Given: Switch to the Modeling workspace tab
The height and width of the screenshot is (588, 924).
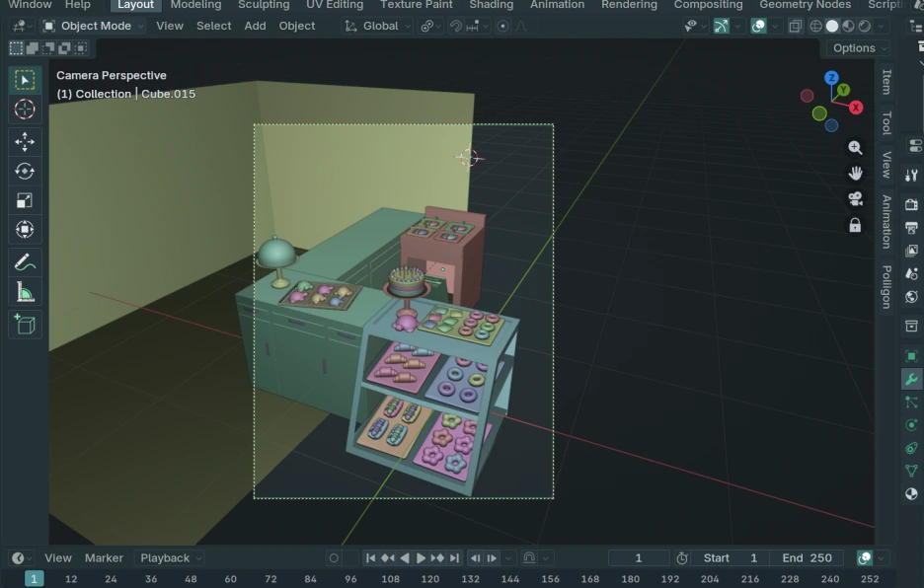Looking at the screenshot, I should pyautogui.click(x=195, y=5).
